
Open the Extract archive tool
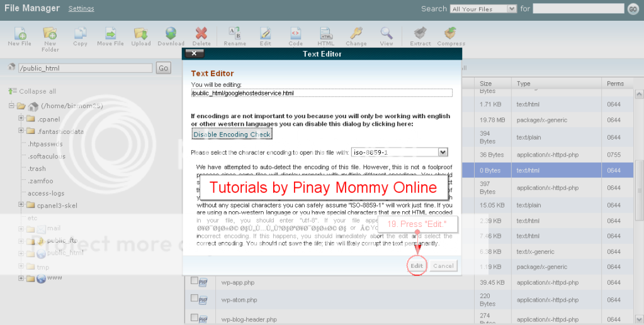point(420,34)
